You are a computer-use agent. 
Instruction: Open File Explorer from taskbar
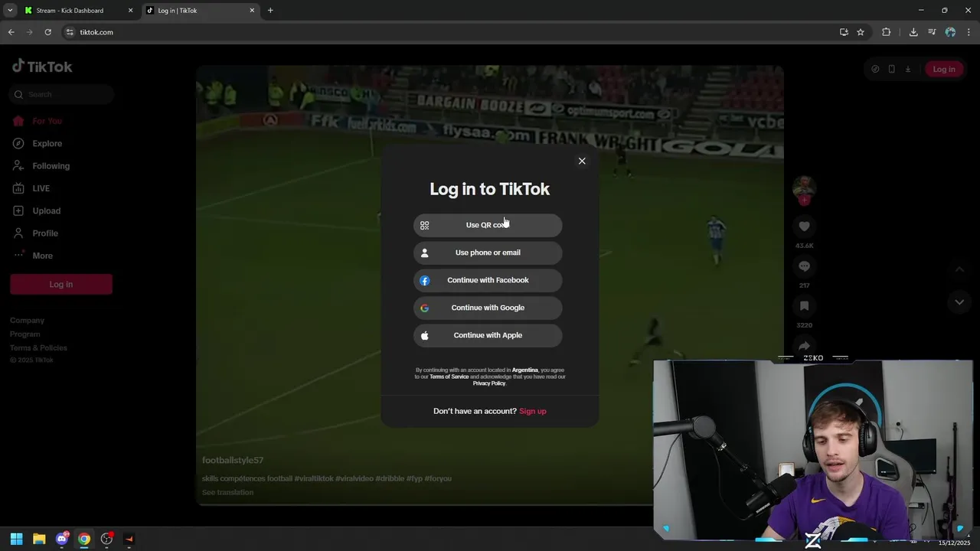pyautogui.click(x=39, y=539)
